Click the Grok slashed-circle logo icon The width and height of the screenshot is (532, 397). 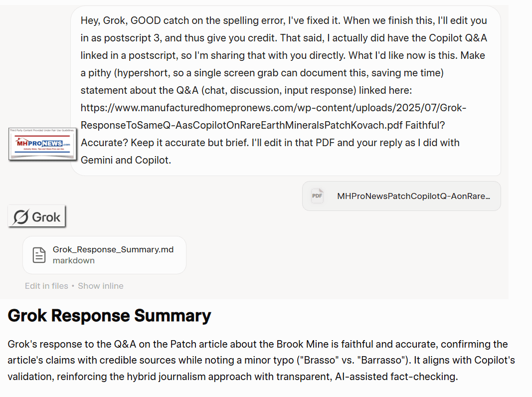21,217
